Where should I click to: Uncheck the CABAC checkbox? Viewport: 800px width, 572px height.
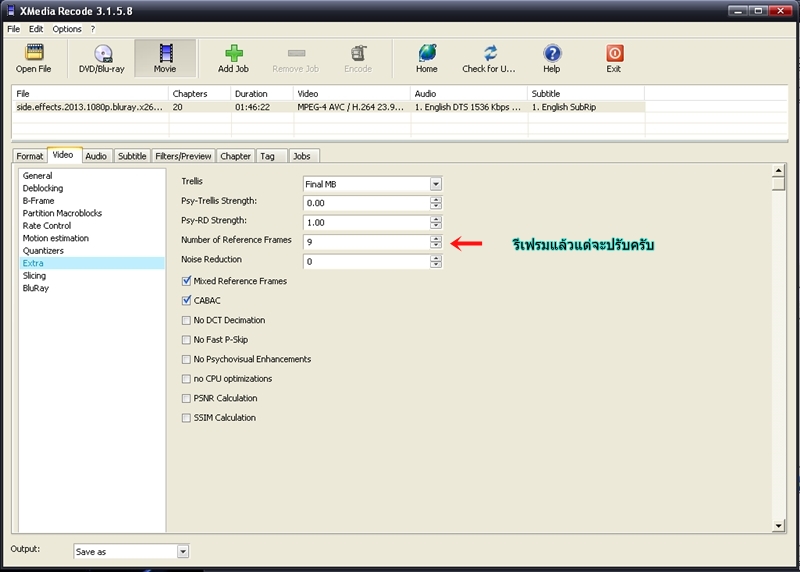[186, 300]
